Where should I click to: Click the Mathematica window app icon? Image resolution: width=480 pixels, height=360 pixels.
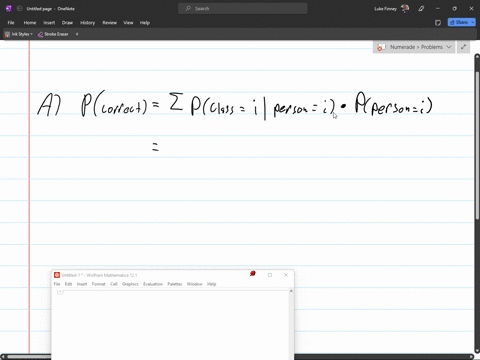tap(57, 275)
